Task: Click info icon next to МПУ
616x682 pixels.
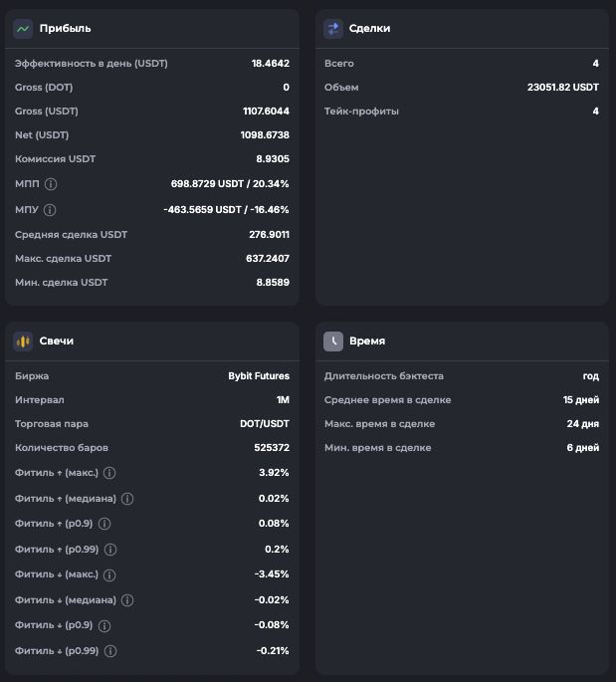Action: tap(51, 210)
